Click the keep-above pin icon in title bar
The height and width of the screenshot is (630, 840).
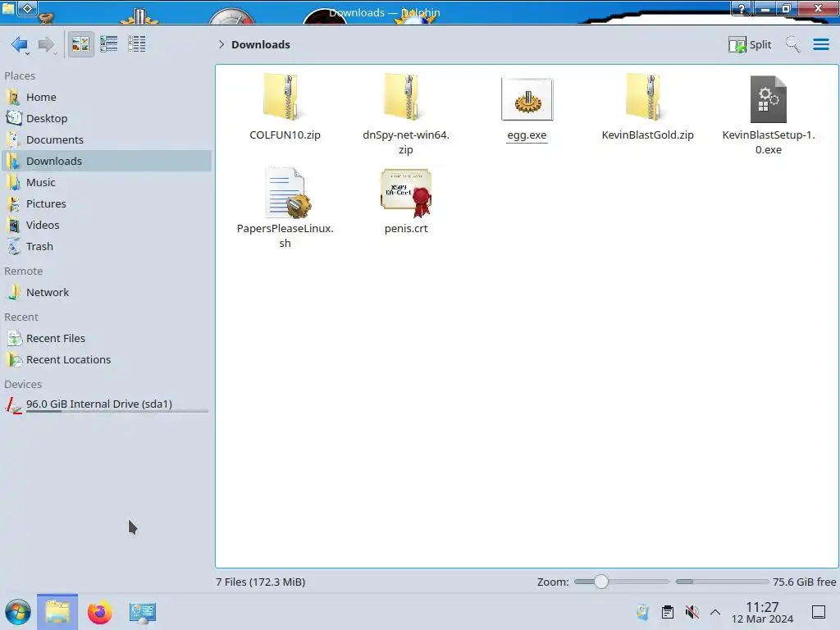click(27, 8)
